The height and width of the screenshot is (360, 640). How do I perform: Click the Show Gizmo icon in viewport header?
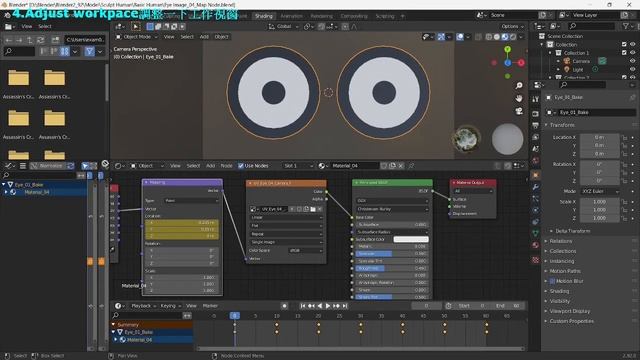(441, 37)
